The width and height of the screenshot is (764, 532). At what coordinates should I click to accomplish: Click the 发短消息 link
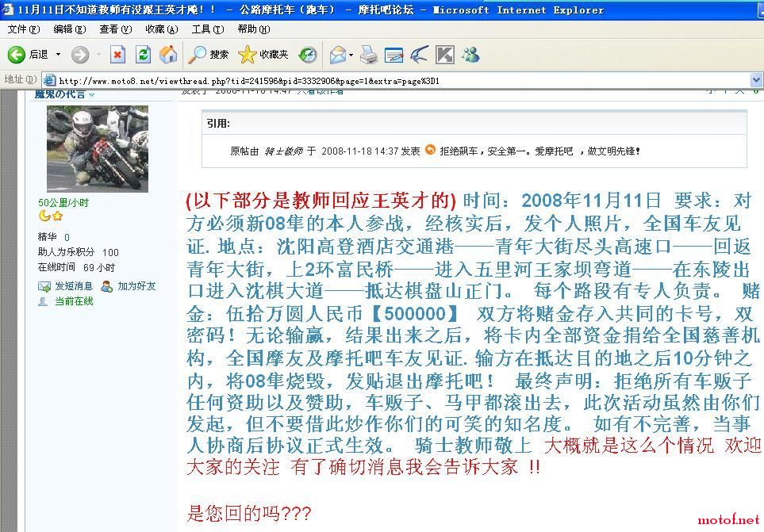[x=74, y=286]
